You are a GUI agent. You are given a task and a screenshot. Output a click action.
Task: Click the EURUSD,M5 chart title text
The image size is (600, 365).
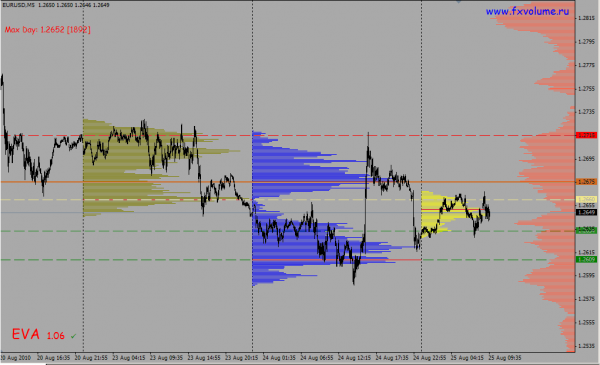coord(18,5)
